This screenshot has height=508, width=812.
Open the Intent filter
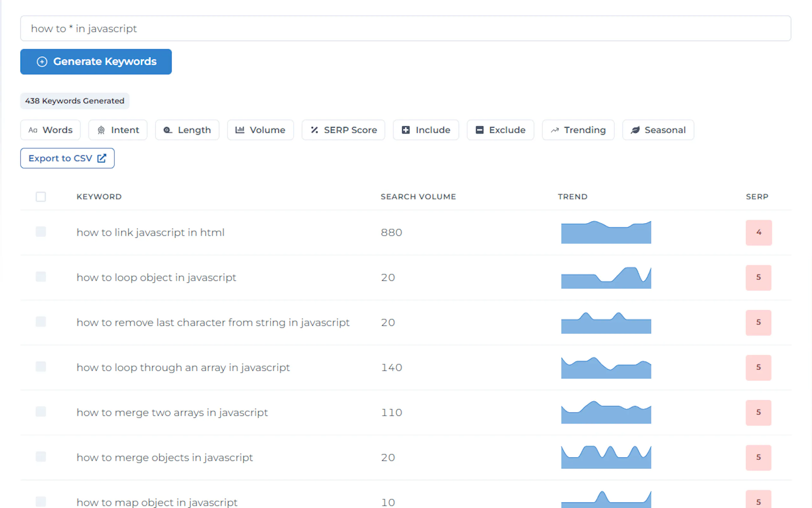point(118,130)
